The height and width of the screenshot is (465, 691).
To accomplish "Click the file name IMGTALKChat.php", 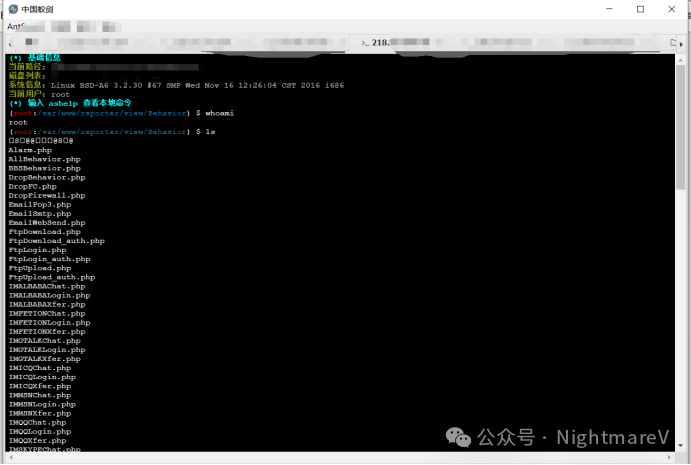I will [x=45, y=341].
